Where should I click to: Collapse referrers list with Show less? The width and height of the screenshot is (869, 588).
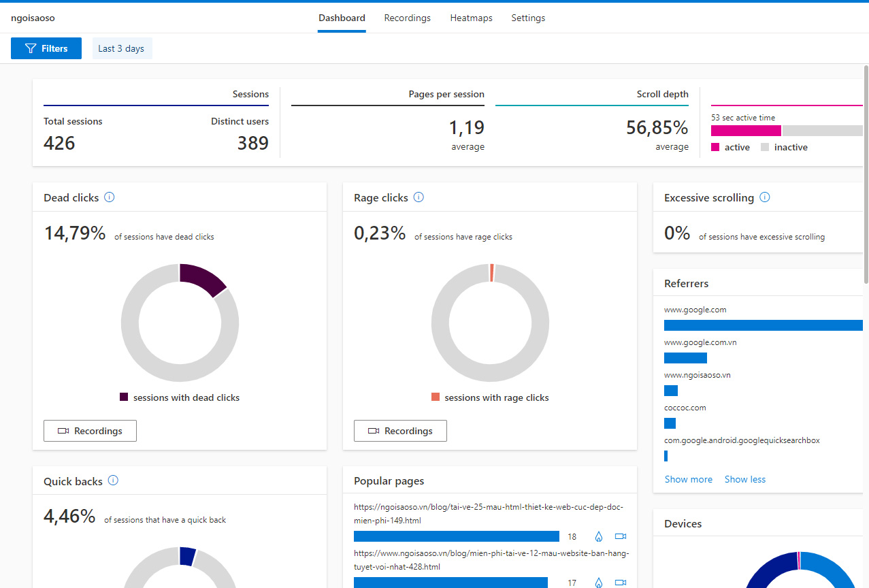tap(744, 479)
